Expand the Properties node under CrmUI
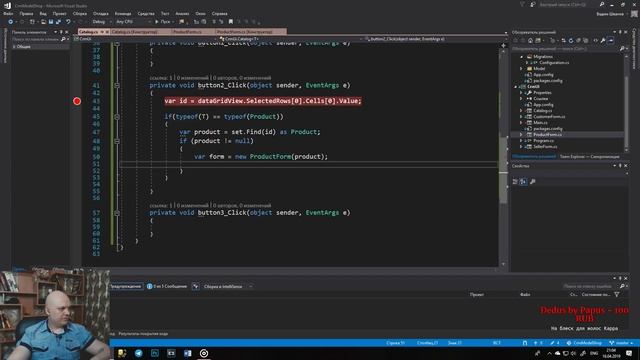The width and height of the screenshot is (640, 360). (522, 93)
